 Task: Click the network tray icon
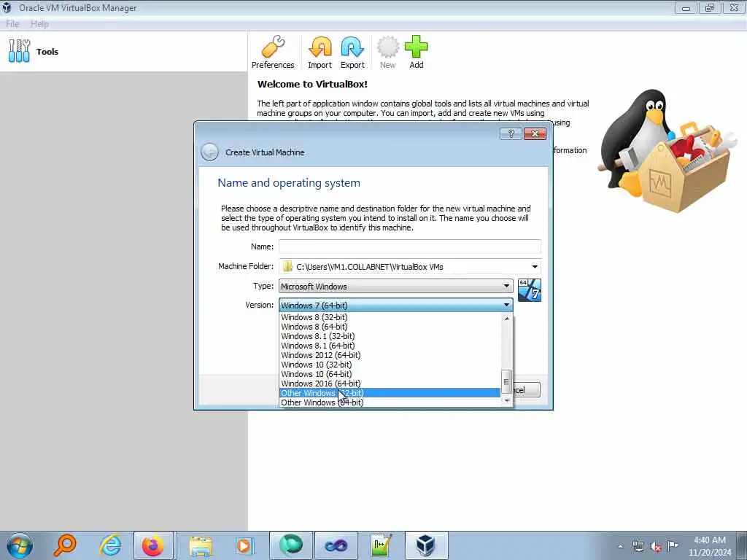638,546
